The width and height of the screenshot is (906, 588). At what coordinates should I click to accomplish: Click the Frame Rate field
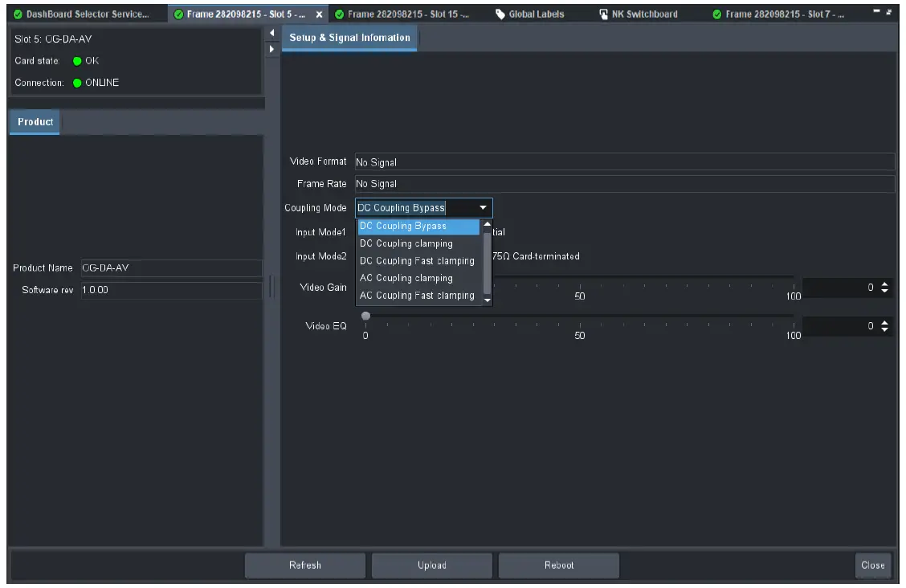(x=625, y=184)
